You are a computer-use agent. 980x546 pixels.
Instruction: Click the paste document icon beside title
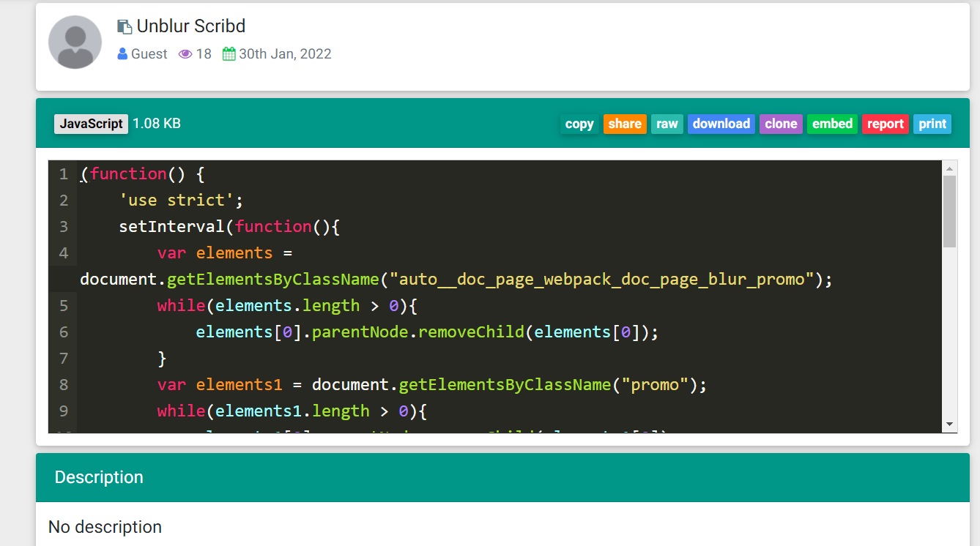(125, 26)
